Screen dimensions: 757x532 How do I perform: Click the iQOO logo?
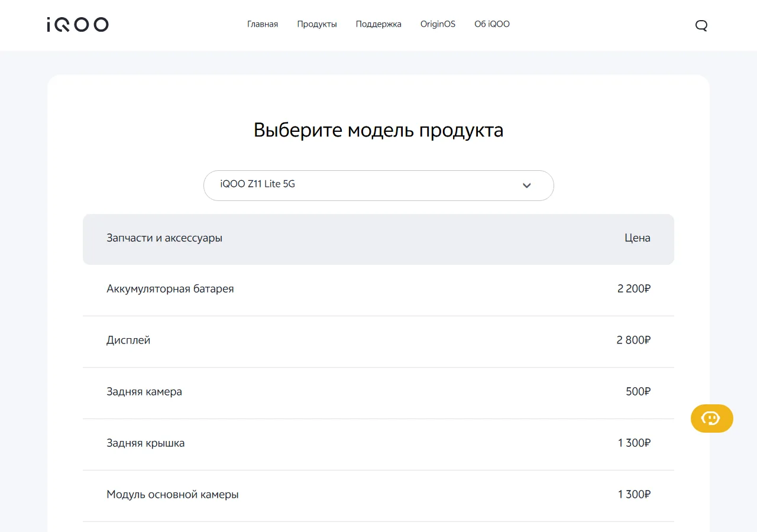[x=77, y=24]
